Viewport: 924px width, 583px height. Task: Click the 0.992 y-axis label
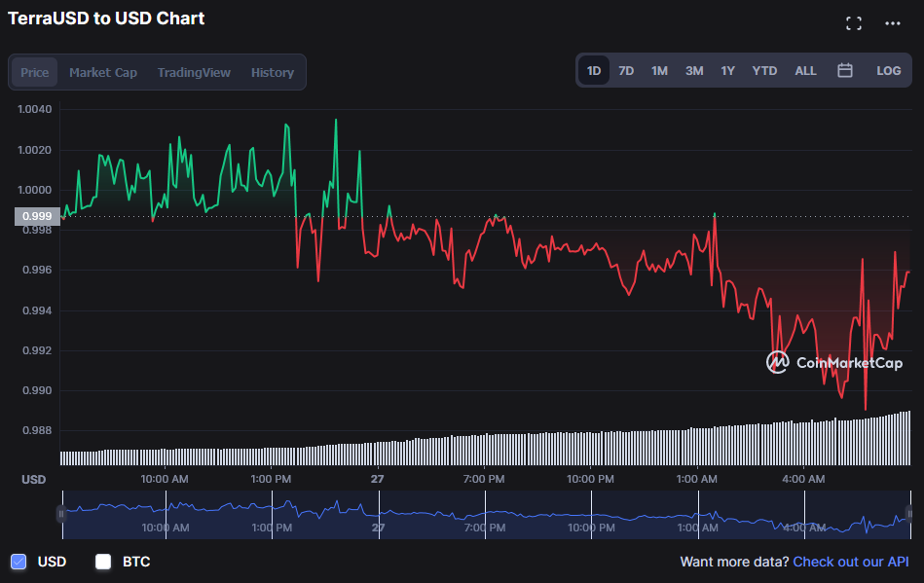[x=37, y=350]
